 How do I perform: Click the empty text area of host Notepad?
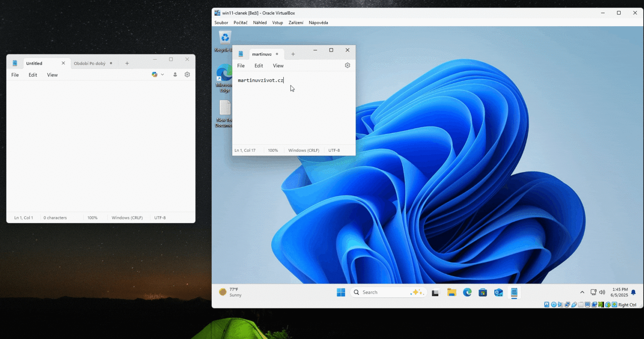(x=101, y=146)
